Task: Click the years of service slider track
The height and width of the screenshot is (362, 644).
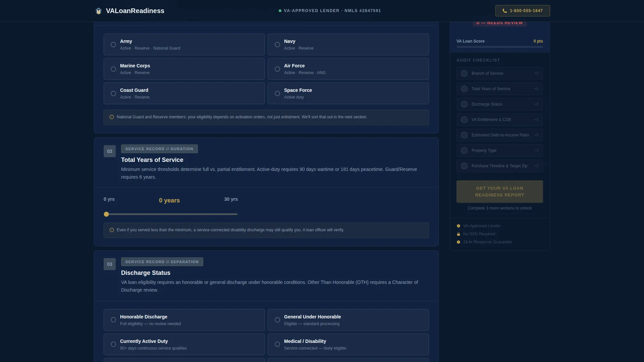Action: click(171, 215)
